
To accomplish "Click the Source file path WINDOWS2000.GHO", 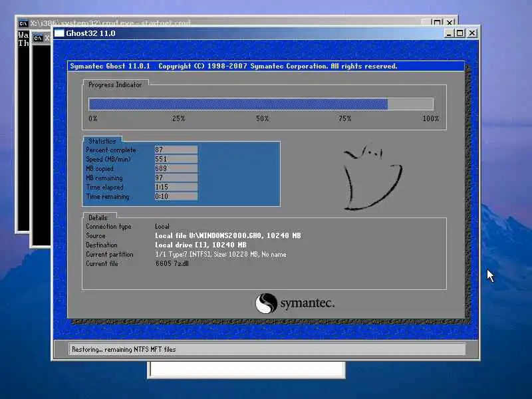I will tap(228, 235).
